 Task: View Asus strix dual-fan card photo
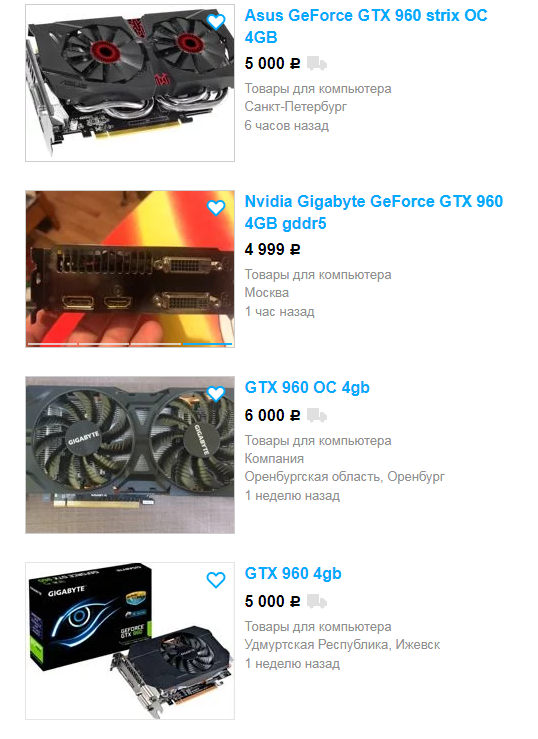coord(130,83)
